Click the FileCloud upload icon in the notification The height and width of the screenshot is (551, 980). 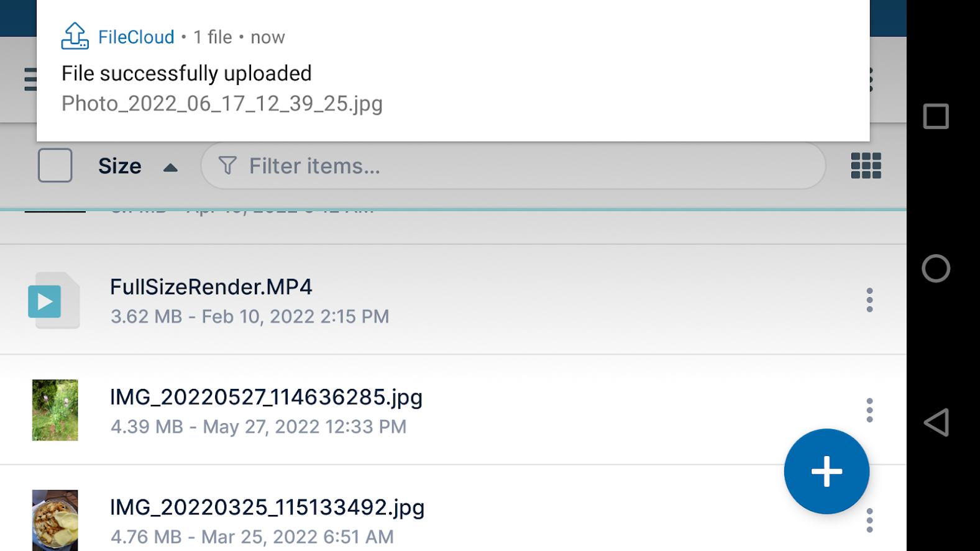tap(74, 37)
